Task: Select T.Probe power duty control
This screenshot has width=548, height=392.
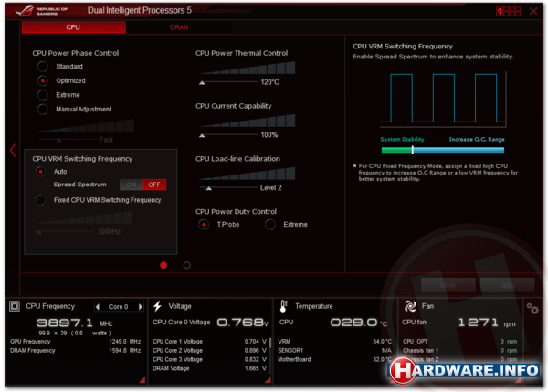Action: [x=204, y=225]
